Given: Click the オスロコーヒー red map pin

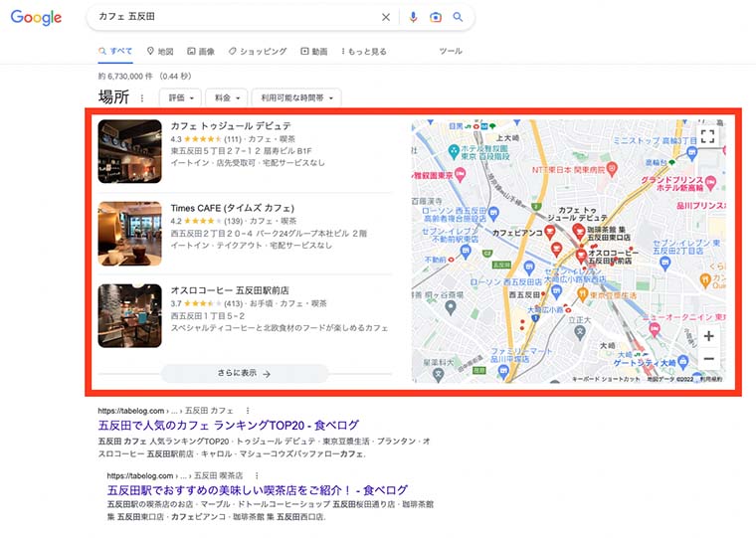Looking at the screenshot, I should click(x=581, y=256).
